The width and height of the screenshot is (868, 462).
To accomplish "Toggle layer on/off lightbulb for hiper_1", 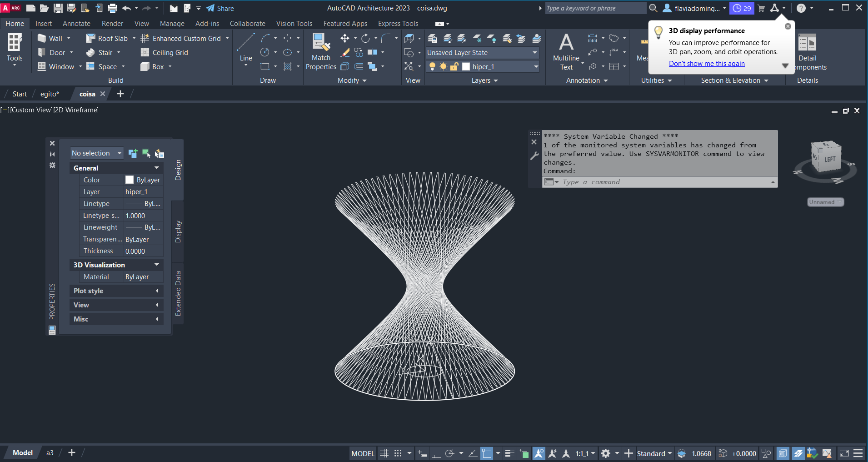I will pyautogui.click(x=432, y=67).
